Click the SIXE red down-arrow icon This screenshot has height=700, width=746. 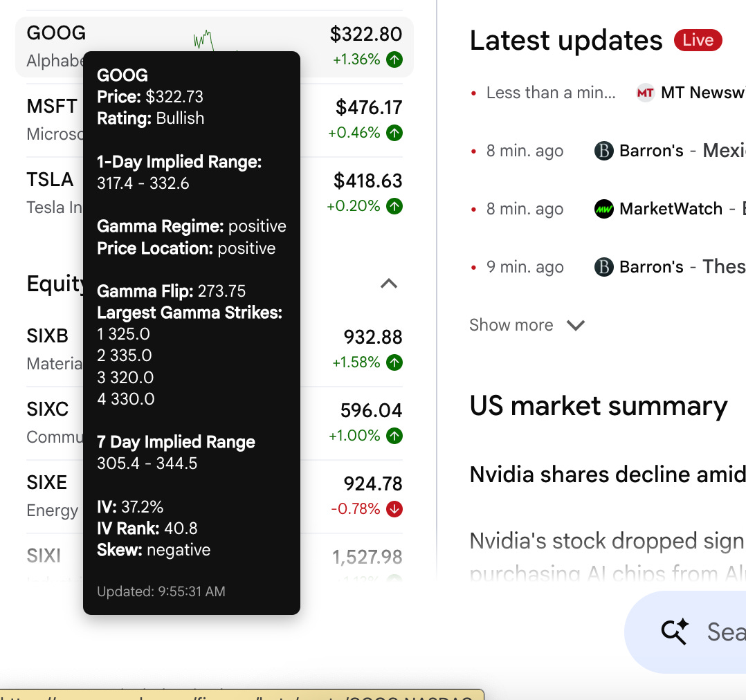click(394, 509)
